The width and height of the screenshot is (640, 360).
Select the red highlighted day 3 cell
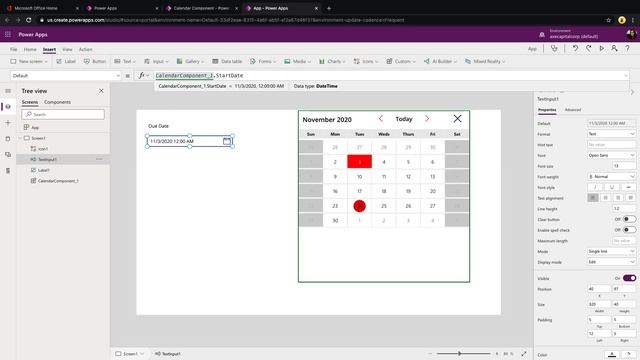coord(360,162)
